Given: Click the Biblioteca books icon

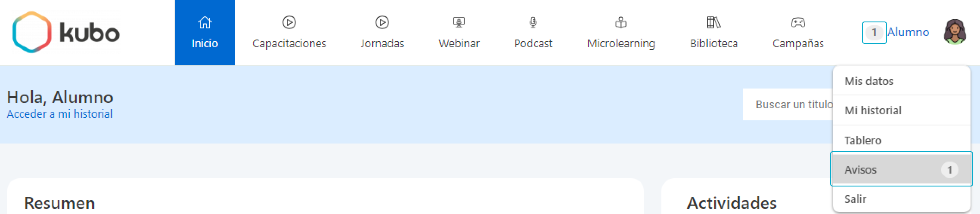Looking at the screenshot, I should [x=713, y=22].
